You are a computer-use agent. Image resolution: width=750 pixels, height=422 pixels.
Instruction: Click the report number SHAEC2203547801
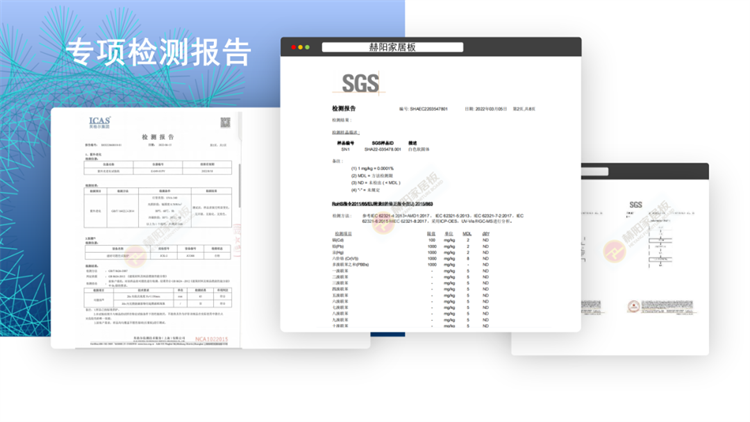[x=429, y=109]
